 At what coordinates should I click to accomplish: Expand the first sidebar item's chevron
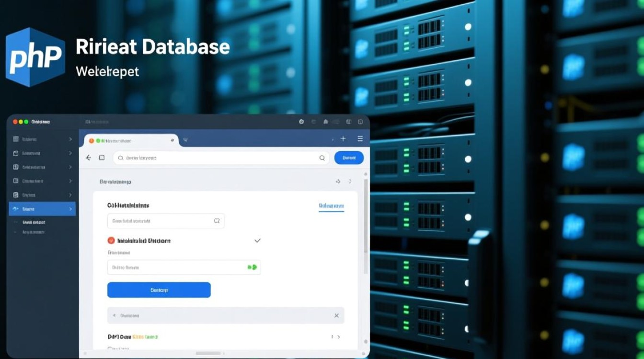point(70,139)
